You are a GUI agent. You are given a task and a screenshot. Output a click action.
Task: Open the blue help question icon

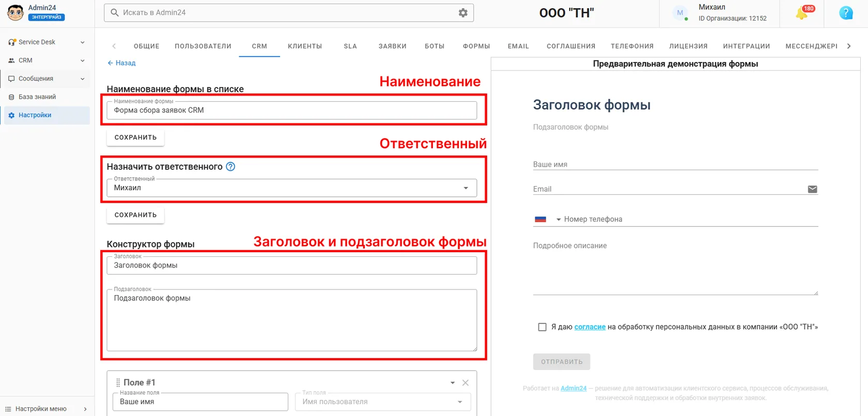click(846, 13)
